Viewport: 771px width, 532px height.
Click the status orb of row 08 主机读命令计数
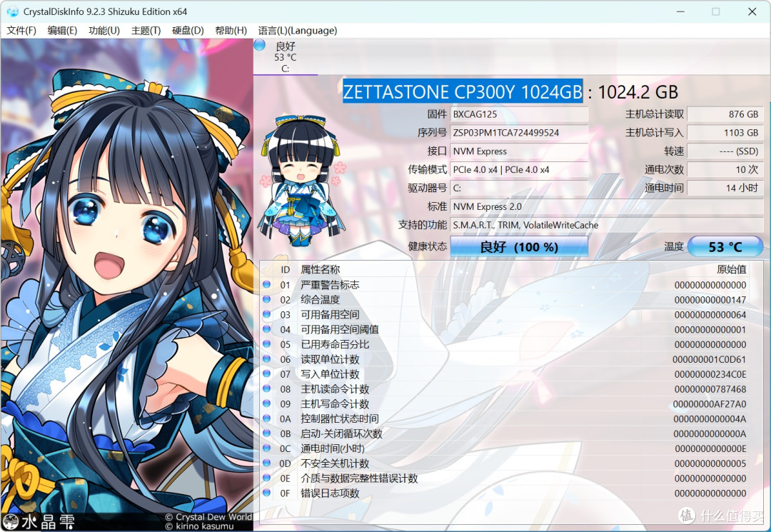(267, 388)
